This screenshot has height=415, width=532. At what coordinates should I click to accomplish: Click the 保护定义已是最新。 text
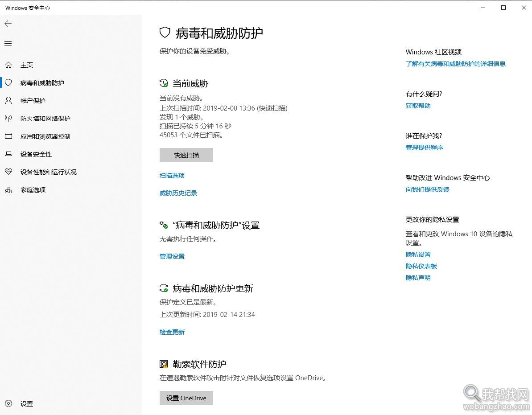tap(188, 302)
